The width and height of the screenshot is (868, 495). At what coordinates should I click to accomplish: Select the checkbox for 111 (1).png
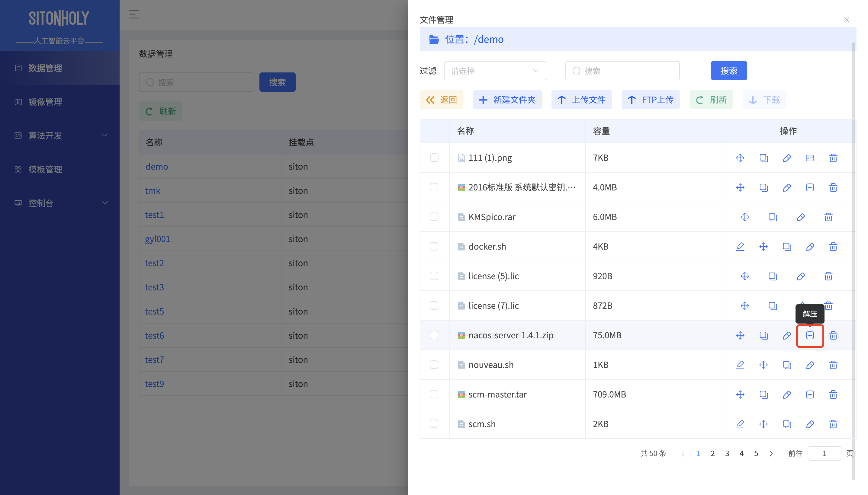(434, 158)
